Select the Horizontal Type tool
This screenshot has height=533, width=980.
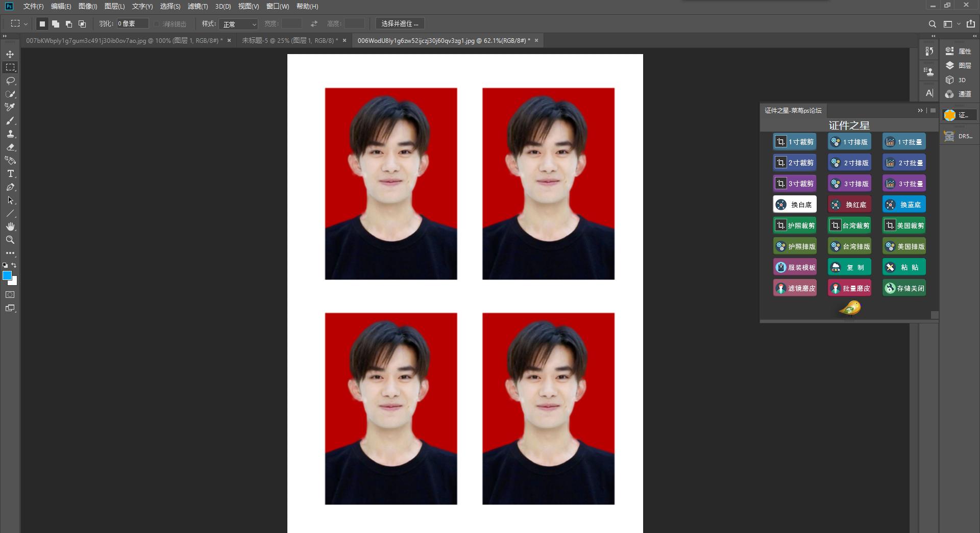tap(9, 173)
